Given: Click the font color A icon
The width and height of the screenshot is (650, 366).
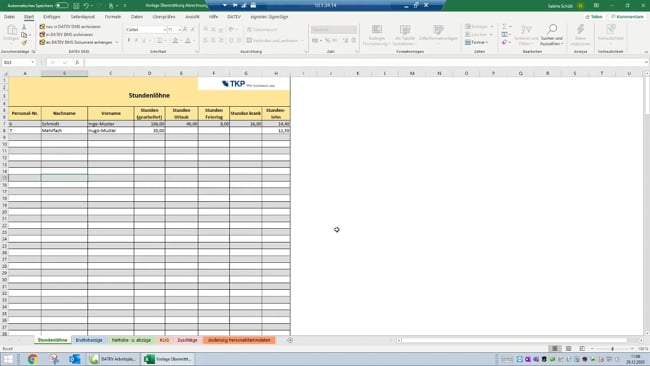Looking at the screenshot, I should pos(188,41).
